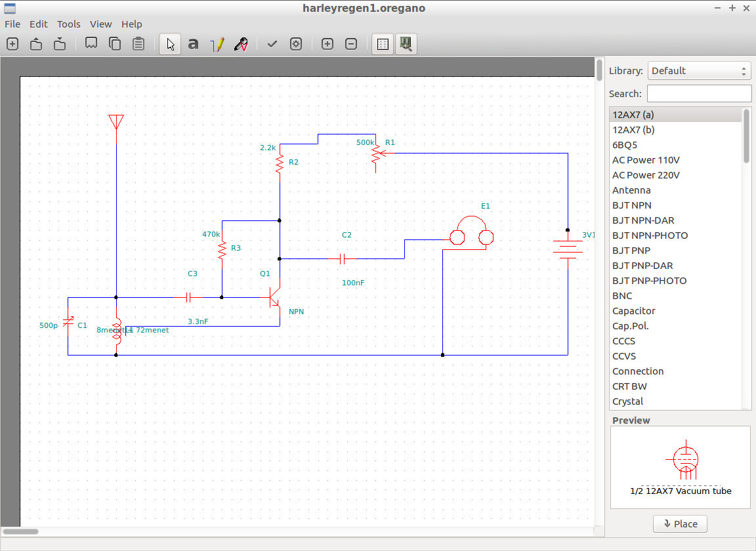Select CCCS in the parts list
756x551 pixels.
click(x=675, y=341)
